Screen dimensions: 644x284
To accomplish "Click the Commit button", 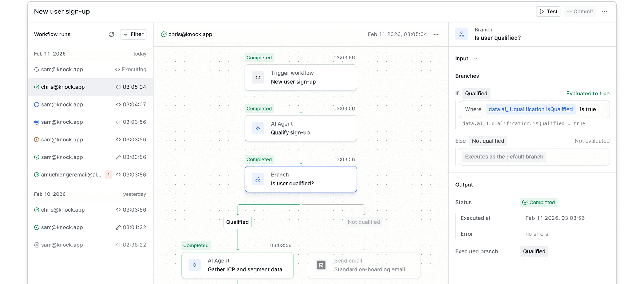I will [x=580, y=12].
